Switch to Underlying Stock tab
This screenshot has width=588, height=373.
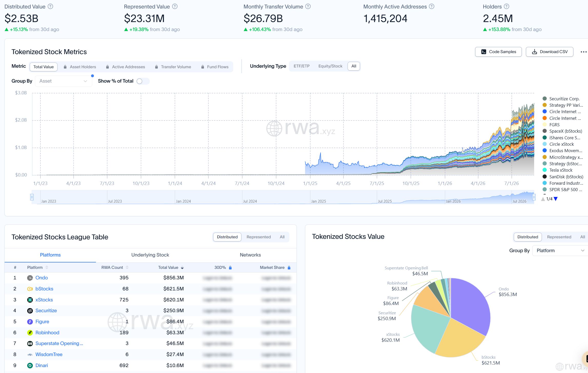[150, 255]
